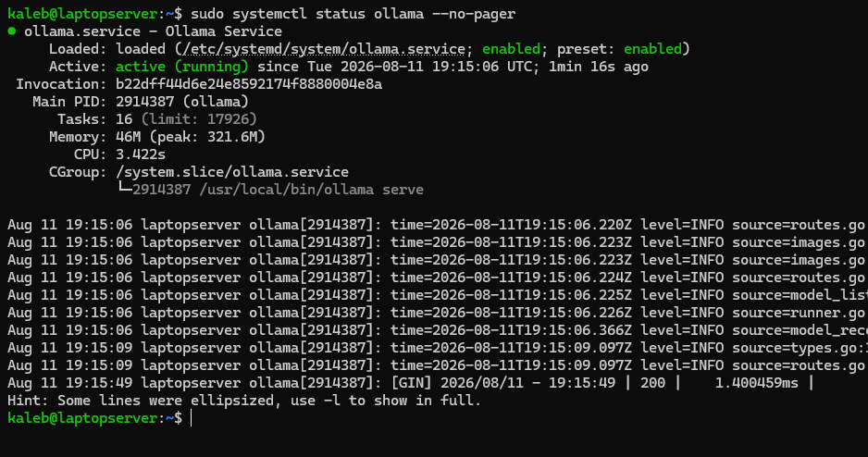Click the Invocation ID hash value
The height and width of the screenshot is (457, 868).
249,84
